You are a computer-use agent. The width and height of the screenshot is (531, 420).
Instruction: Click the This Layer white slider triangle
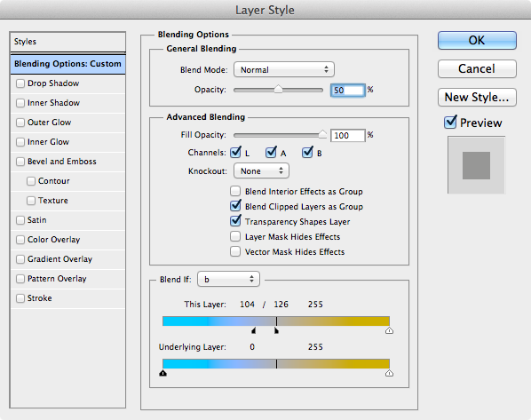click(389, 330)
